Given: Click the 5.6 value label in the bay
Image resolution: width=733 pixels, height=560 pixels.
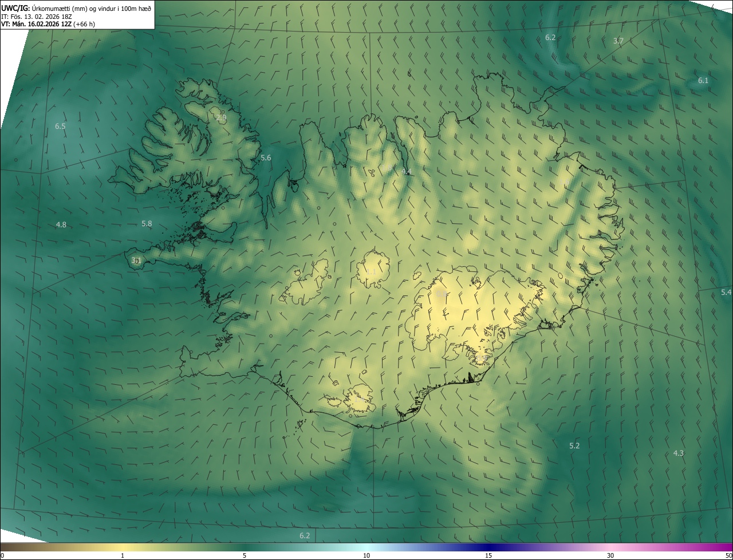Looking at the screenshot, I should point(266,157).
